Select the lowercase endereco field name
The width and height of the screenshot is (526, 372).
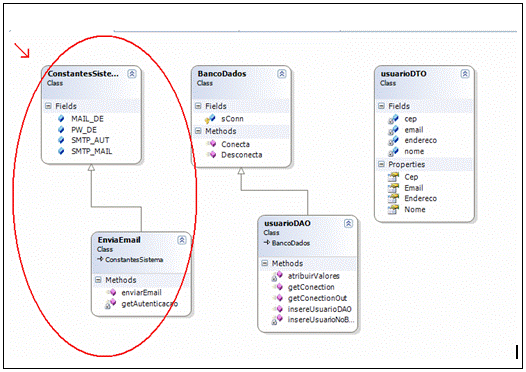(421, 141)
